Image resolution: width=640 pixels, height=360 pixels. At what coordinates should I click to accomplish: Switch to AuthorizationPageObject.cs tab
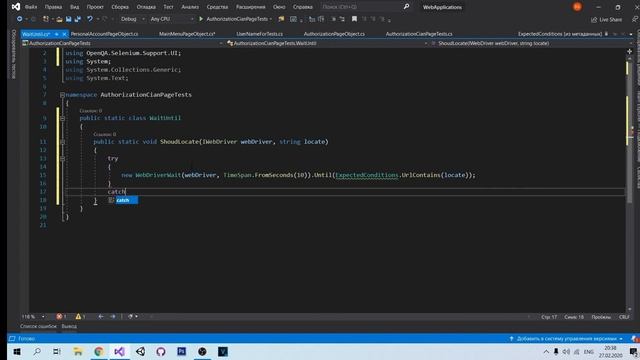[334, 34]
